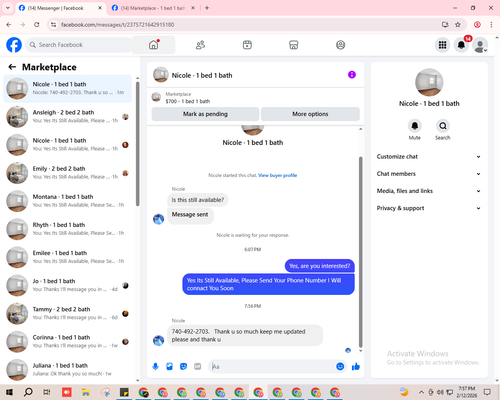Image resolution: width=500 pixels, height=400 pixels.
Task: Open Windows taskbar search
Action: (28, 392)
